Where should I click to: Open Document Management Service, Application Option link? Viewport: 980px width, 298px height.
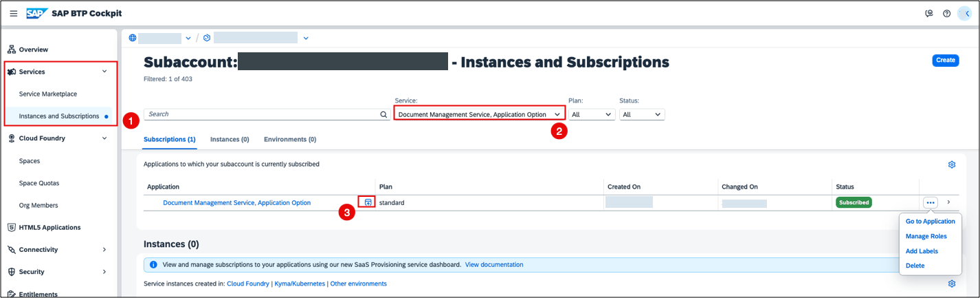pyautogui.click(x=236, y=203)
